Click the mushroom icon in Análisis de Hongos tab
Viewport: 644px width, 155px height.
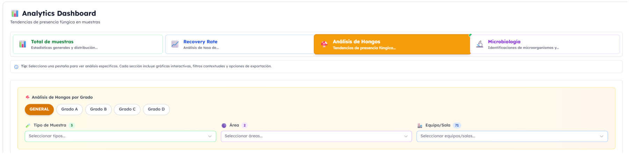[x=324, y=44]
